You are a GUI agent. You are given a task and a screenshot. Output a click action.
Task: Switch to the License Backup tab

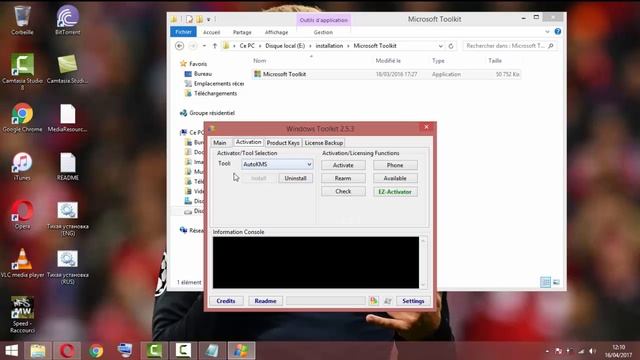point(324,142)
